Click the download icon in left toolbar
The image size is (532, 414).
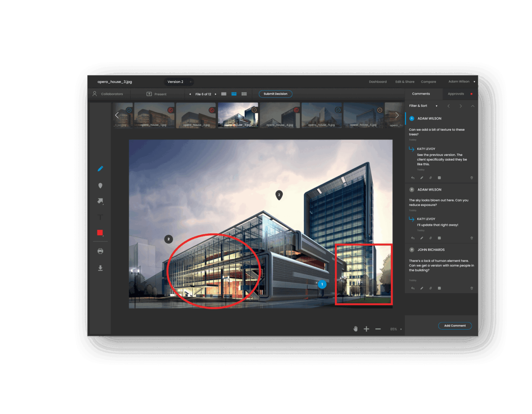pyautogui.click(x=100, y=268)
